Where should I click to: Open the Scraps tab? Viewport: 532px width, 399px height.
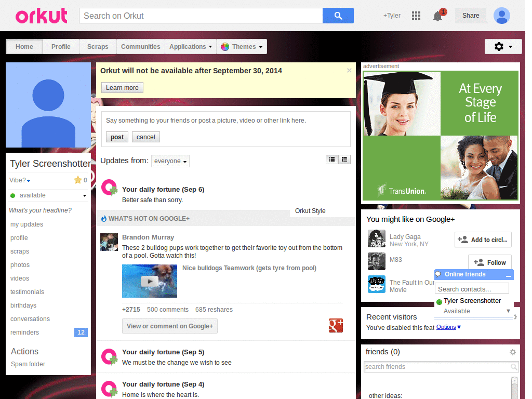coord(98,46)
